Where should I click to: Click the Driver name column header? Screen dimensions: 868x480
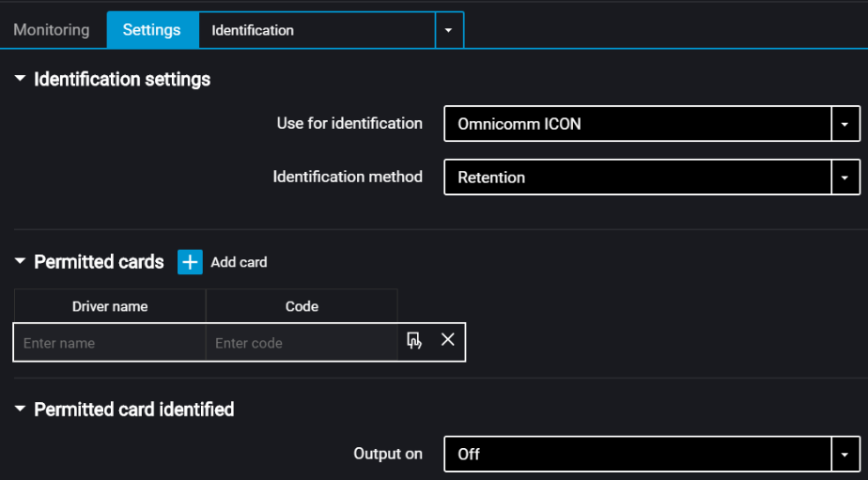110,306
